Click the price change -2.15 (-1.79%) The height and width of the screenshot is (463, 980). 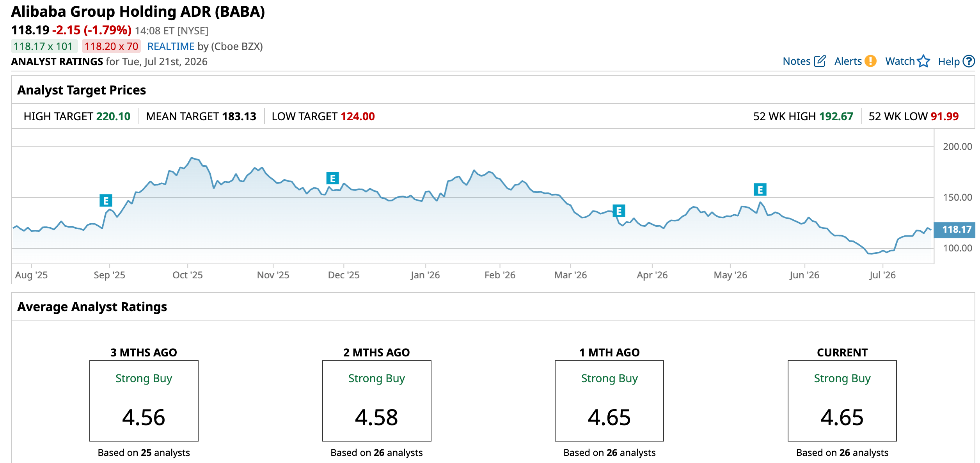click(92, 30)
